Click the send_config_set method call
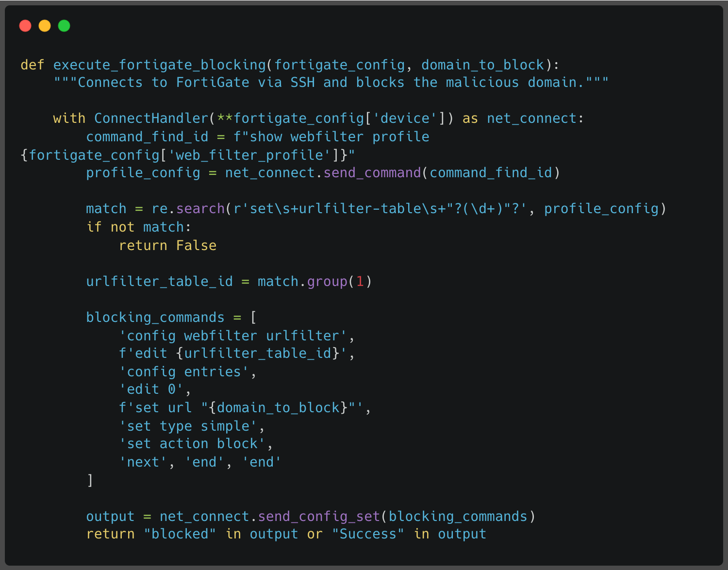 [319, 517]
